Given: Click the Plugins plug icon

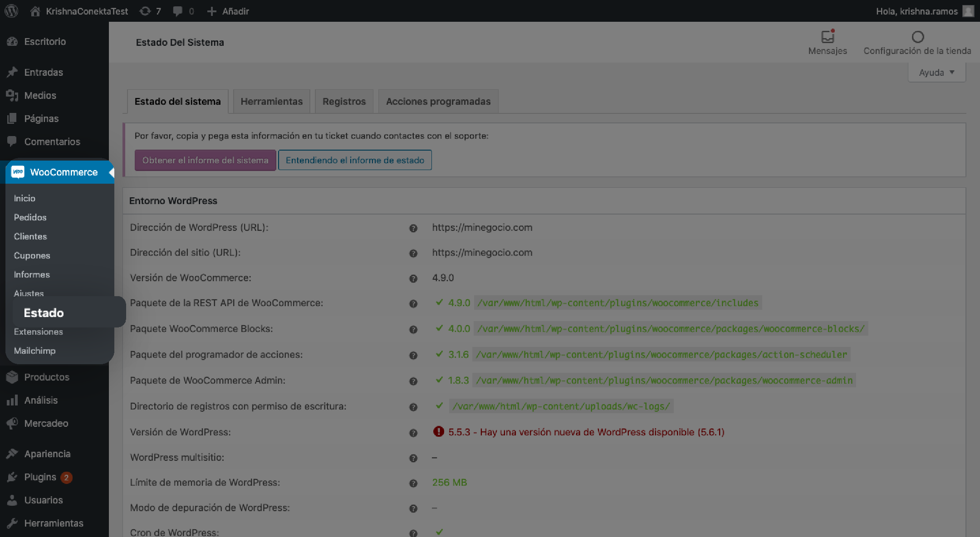Looking at the screenshot, I should [12, 477].
